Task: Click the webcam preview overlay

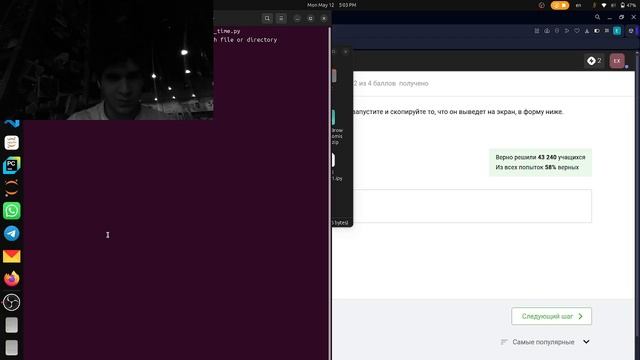Action: pos(107,60)
